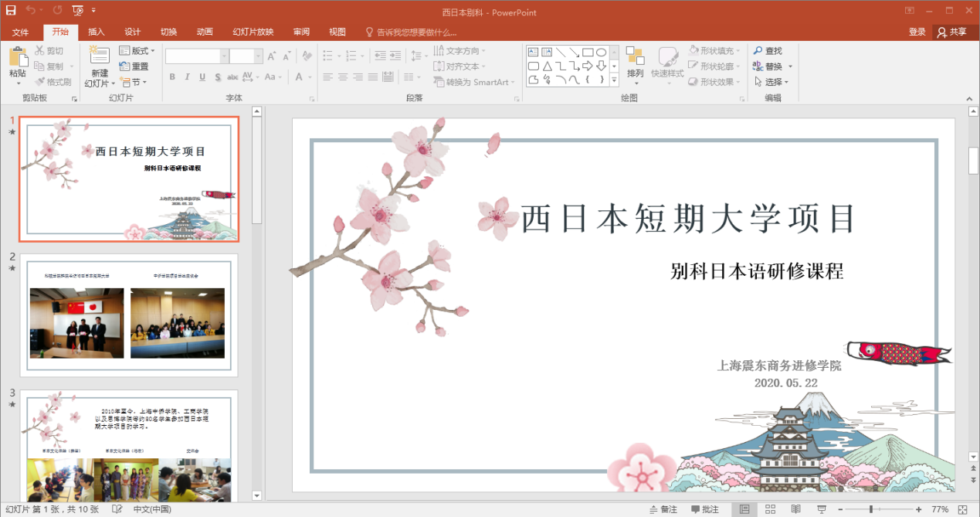
Task: Switch to Reading View in status bar
Action: tap(795, 509)
